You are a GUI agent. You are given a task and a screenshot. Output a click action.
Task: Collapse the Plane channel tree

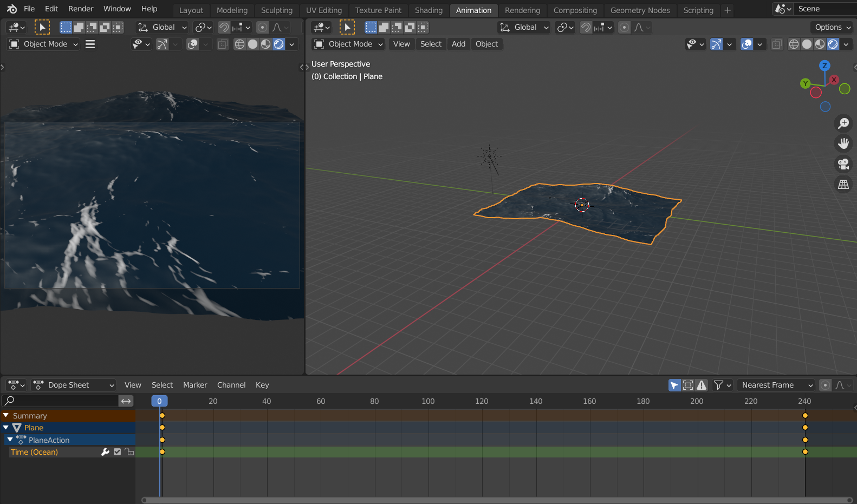(x=6, y=428)
